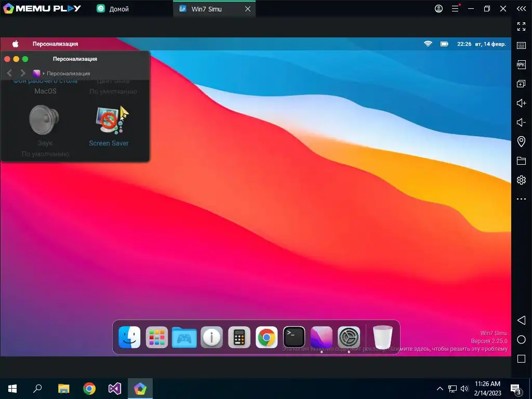Open MEmu settings gear
Image resolution: width=532 pixels, height=399 pixels.
click(521, 180)
